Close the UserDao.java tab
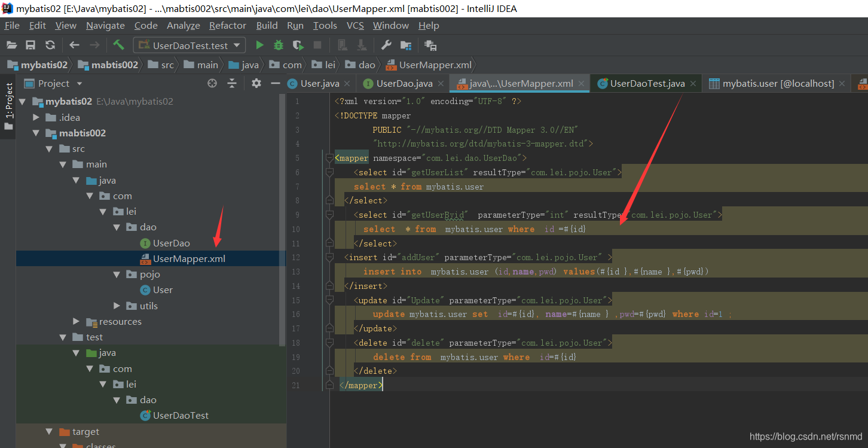The image size is (868, 448). pyautogui.click(x=441, y=84)
